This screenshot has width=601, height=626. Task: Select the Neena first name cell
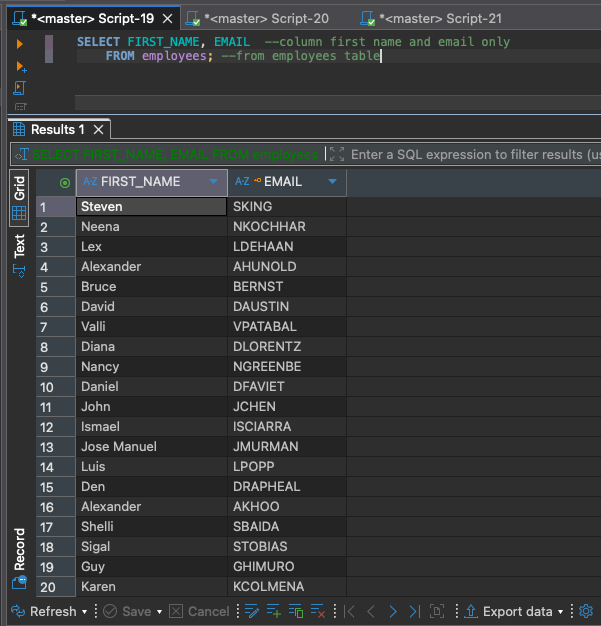151,227
